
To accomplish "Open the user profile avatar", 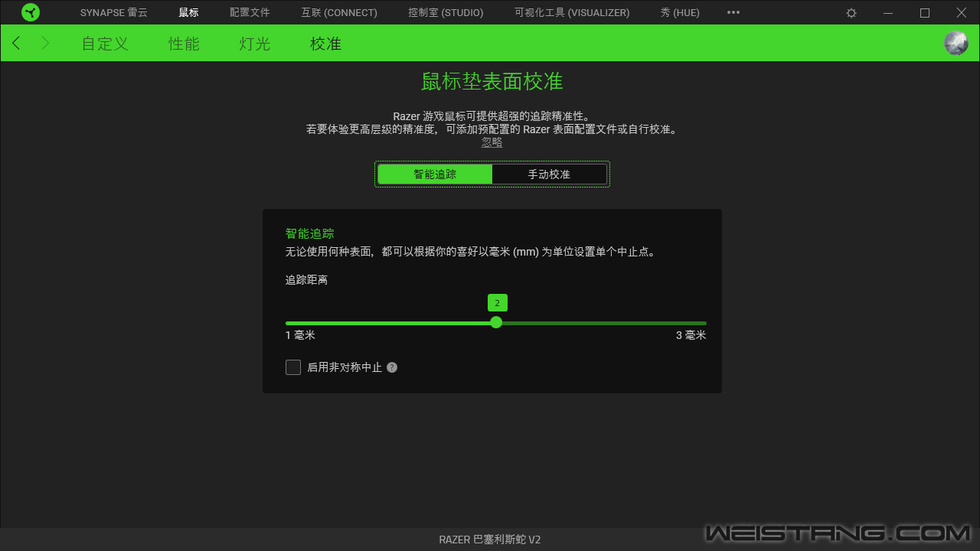I will (956, 43).
